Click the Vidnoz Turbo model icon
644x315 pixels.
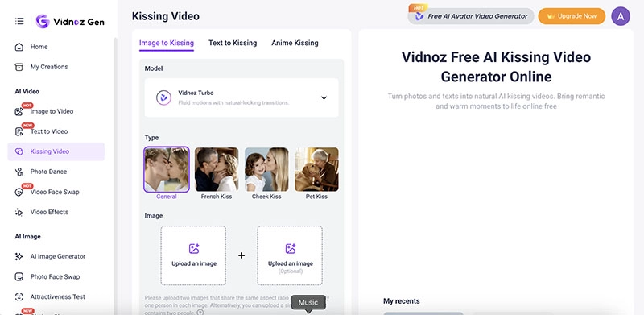point(163,97)
